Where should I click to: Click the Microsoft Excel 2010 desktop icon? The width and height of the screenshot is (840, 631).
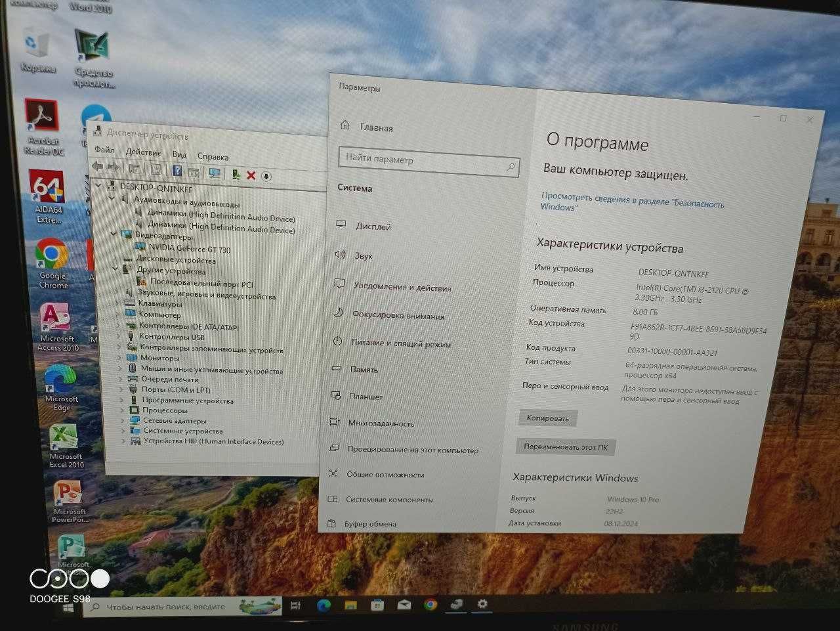(x=66, y=445)
